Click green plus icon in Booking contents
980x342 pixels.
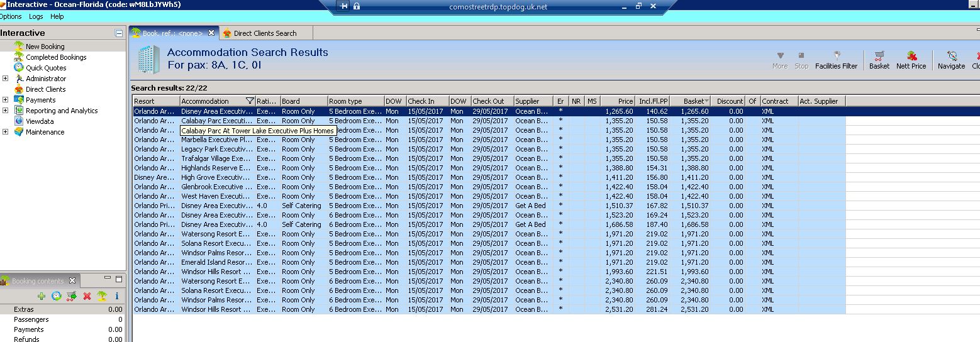tap(42, 296)
